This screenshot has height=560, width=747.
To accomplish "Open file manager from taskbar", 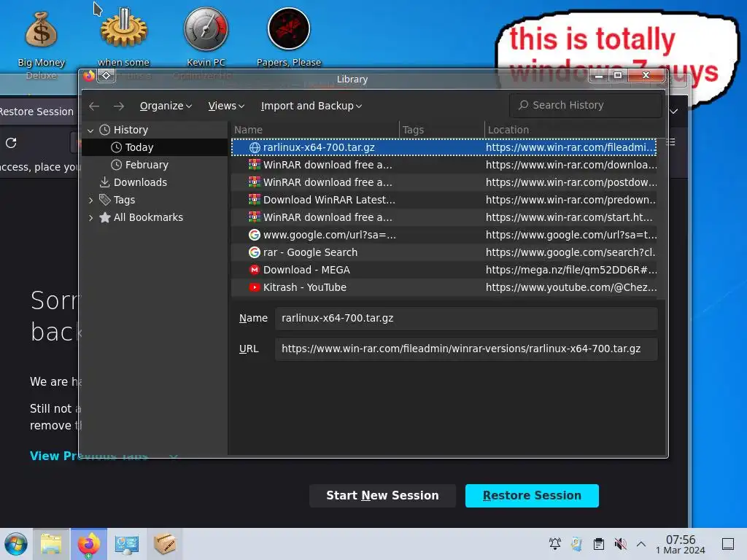I will (x=51, y=544).
